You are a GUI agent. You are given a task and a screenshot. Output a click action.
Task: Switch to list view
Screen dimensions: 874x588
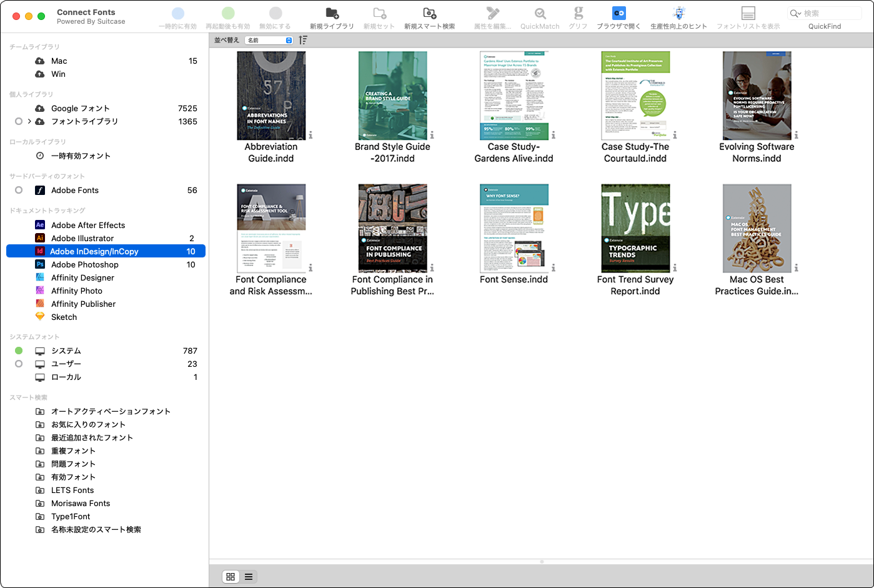(x=249, y=577)
